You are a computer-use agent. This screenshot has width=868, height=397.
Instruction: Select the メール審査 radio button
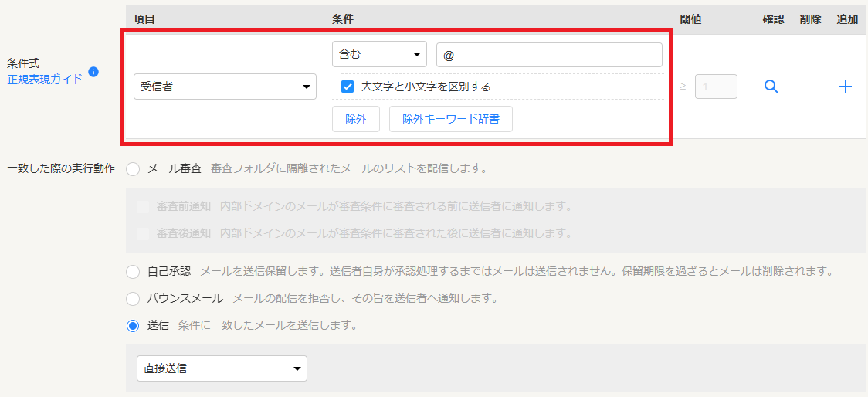(x=133, y=169)
